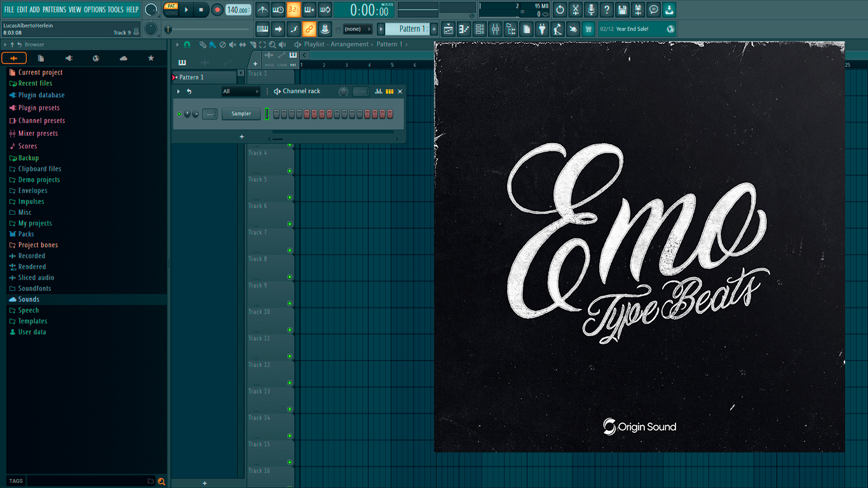868x488 pixels.
Task: Open the HELP menu
Action: click(132, 10)
